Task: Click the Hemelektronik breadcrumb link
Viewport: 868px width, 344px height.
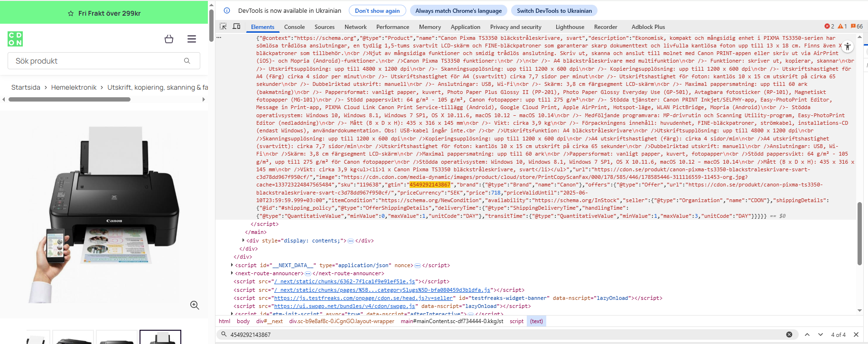Action: click(x=74, y=87)
